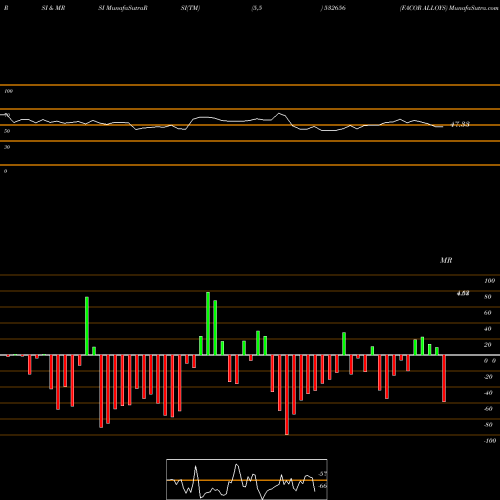Click the -66 label in the mini chart
The width and height of the screenshot is (500, 500).
pos(323,486)
